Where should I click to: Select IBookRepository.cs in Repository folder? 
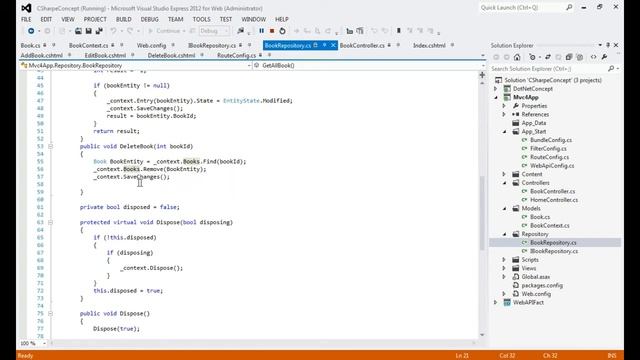554,251
